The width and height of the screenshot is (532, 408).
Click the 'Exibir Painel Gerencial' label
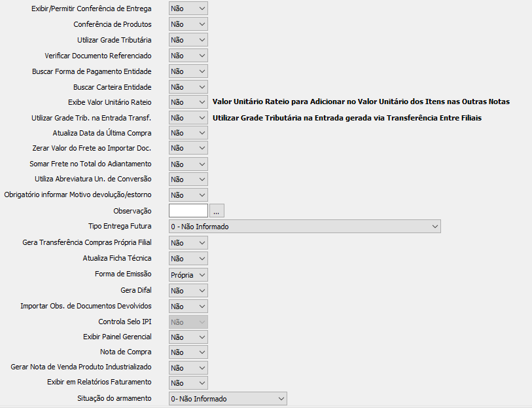[x=117, y=337]
